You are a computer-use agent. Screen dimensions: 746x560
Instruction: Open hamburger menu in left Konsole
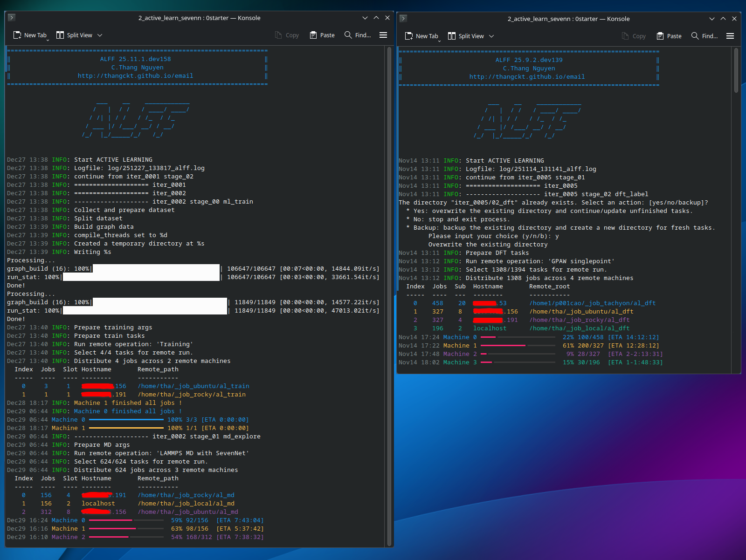(383, 35)
